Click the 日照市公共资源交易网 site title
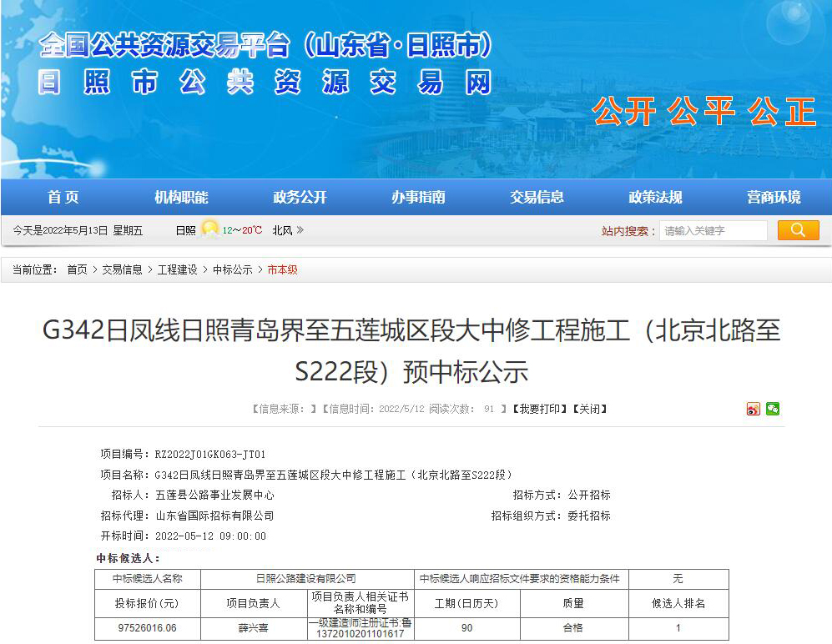This screenshot has width=832, height=644. pyautogui.click(x=265, y=83)
